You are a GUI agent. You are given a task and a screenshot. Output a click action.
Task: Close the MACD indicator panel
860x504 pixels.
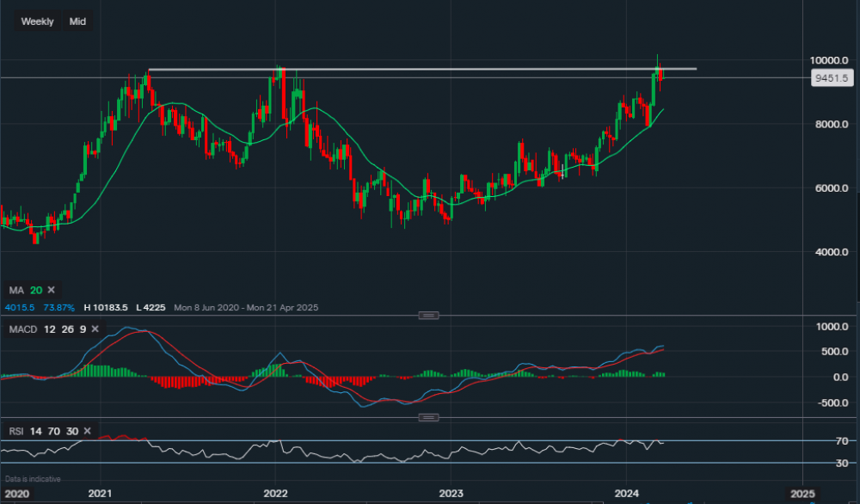coord(95,329)
